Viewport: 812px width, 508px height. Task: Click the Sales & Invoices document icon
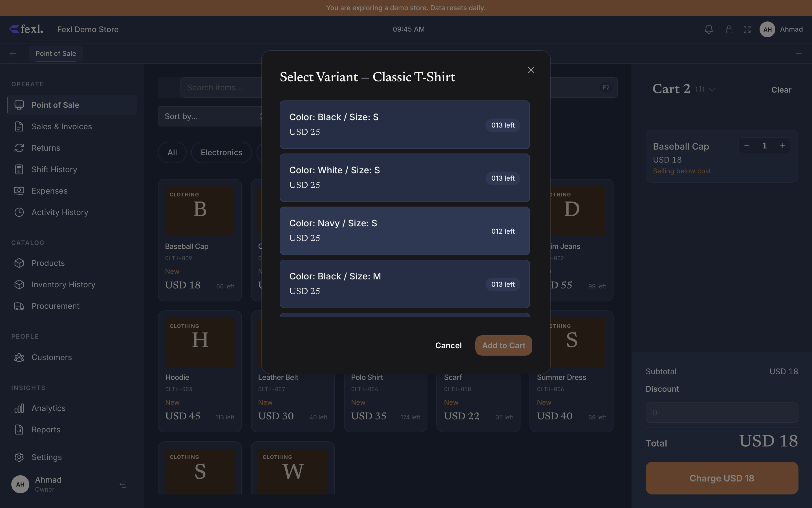19,126
